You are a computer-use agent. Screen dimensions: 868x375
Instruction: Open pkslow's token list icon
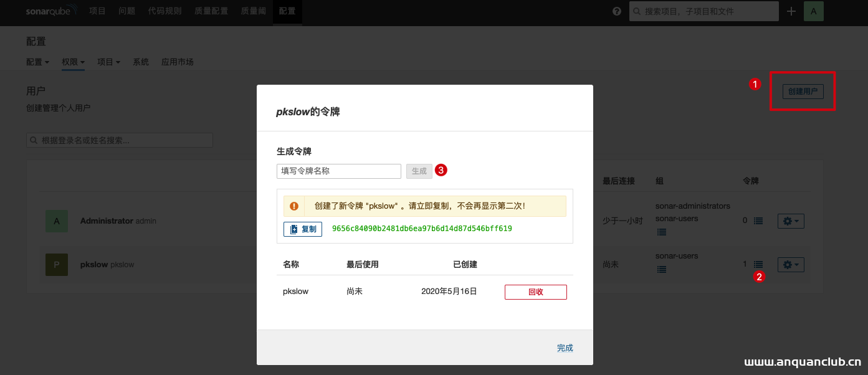point(758,264)
